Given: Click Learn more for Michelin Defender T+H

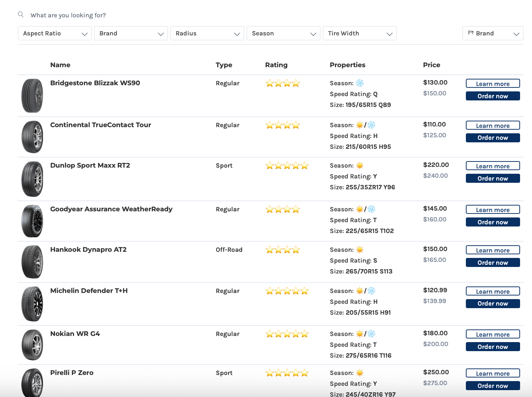Looking at the screenshot, I should coord(493,291).
